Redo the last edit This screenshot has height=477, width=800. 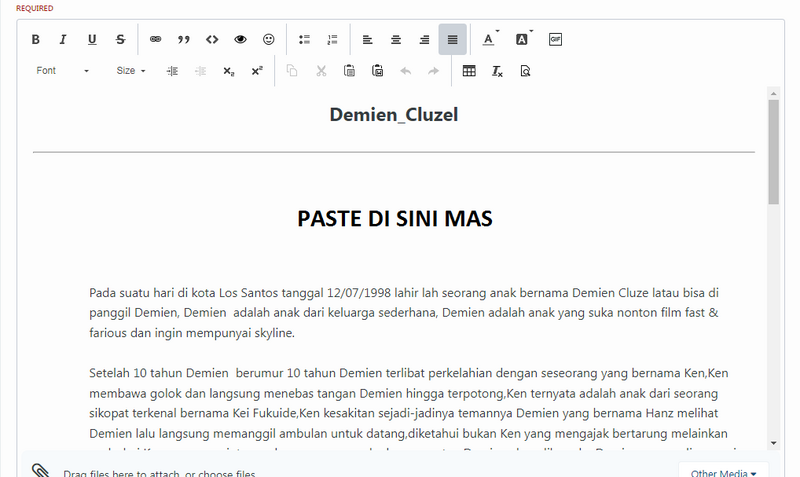(433, 71)
